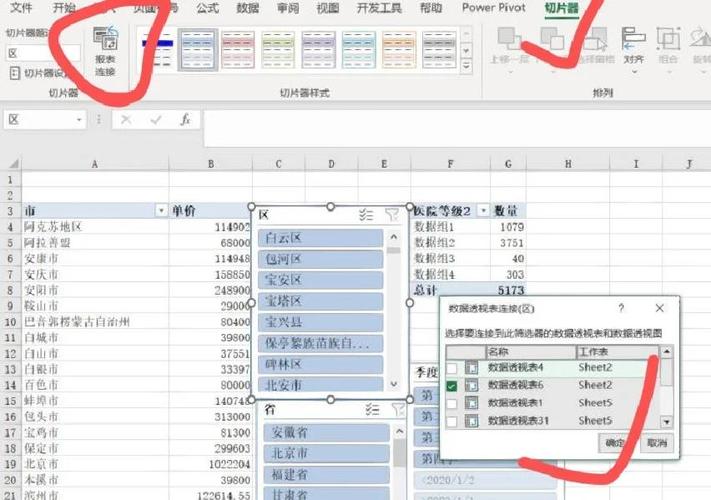Click 确定 to confirm the connection

616,442
